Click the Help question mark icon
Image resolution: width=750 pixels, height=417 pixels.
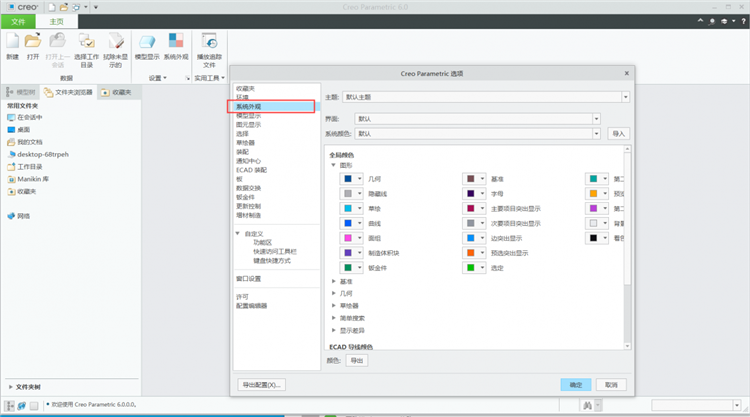[x=743, y=21]
